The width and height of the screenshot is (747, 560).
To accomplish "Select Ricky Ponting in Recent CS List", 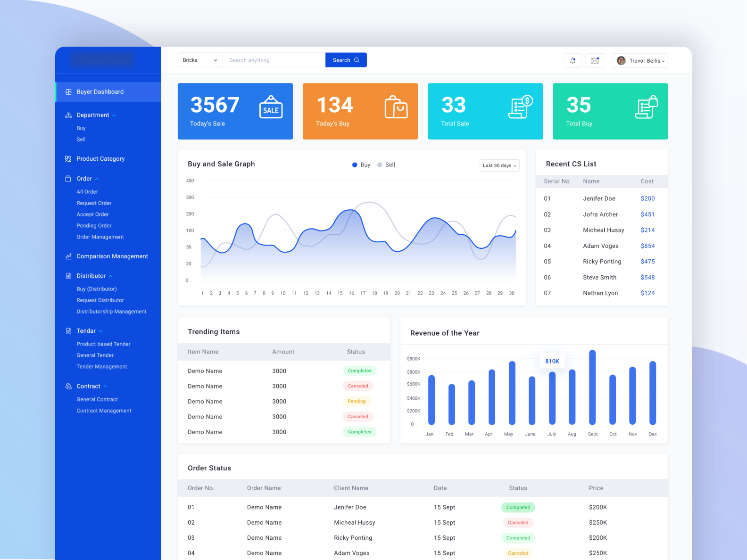I will coord(602,262).
